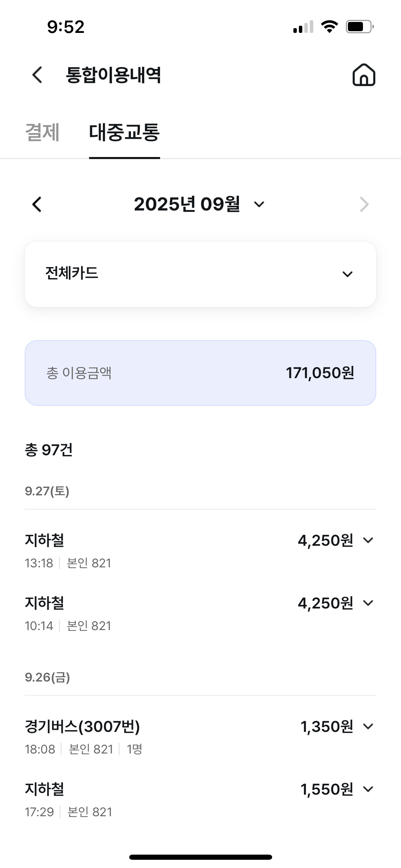Tap the 경기버스(3007번) transaction title
Image resolution: width=401 pixels, height=868 pixels.
click(x=82, y=726)
